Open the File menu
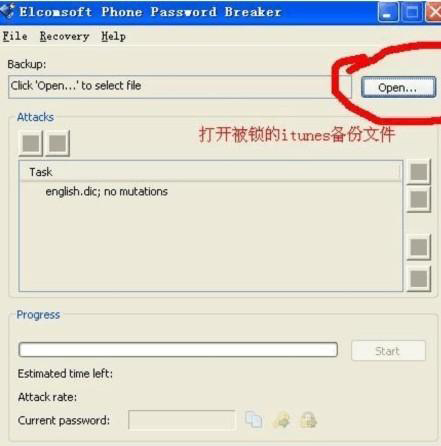The image size is (441, 446). click(x=15, y=36)
